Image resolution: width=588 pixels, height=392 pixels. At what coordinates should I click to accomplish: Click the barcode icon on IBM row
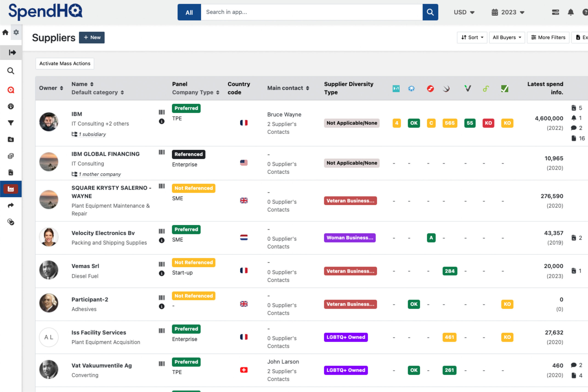pos(162,112)
